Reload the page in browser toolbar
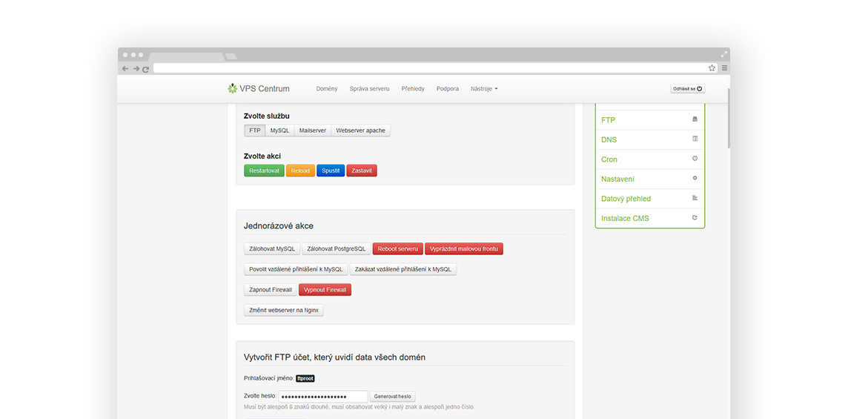 (146, 69)
